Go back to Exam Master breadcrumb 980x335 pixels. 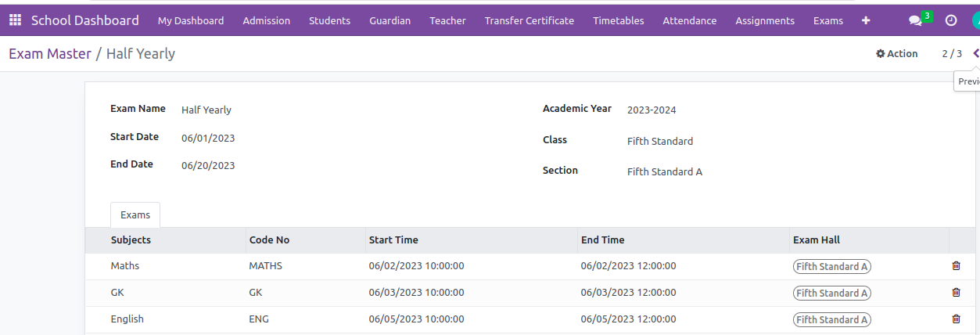tap(50, 54)
